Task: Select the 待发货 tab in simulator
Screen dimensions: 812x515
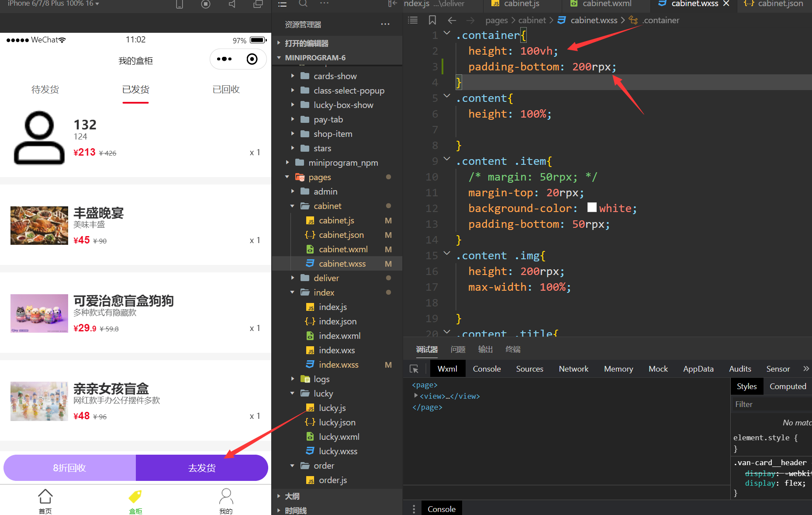Action: pos(45,90)
